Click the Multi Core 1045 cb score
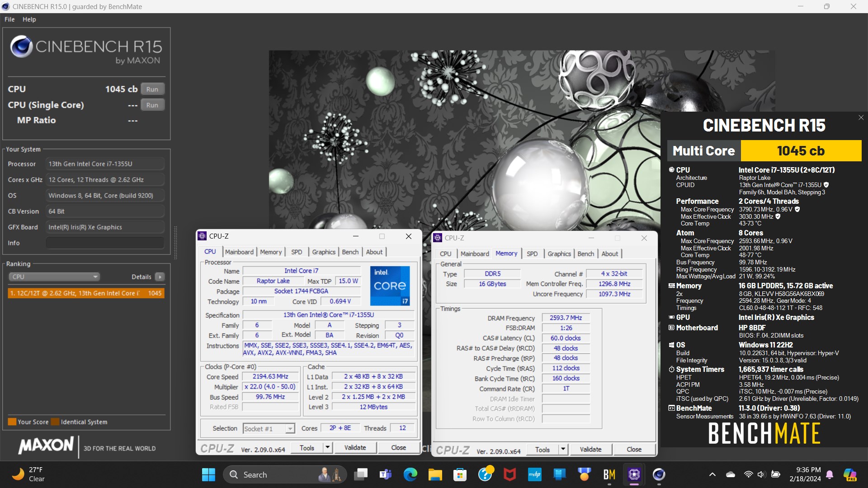 click(801, 150)
